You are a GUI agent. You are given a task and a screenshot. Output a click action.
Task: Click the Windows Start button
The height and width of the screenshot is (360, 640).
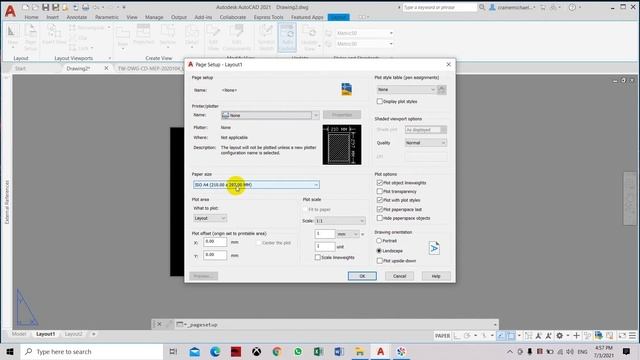pos(10,351)
